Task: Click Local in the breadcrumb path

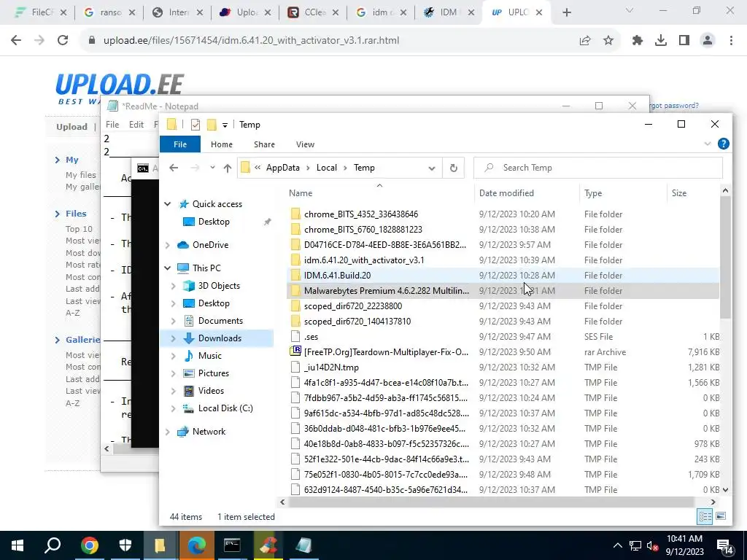Action: 327,168
